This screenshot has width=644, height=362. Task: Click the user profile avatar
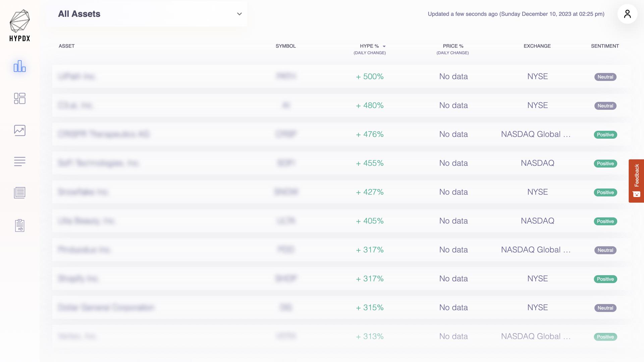(x=627, y=14)
